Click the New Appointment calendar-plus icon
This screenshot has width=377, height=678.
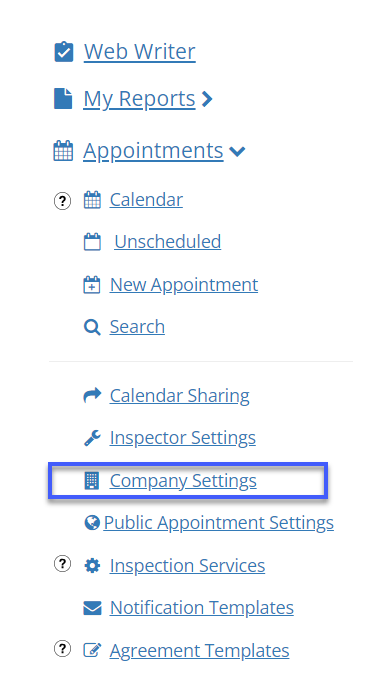tap(92, 285)
